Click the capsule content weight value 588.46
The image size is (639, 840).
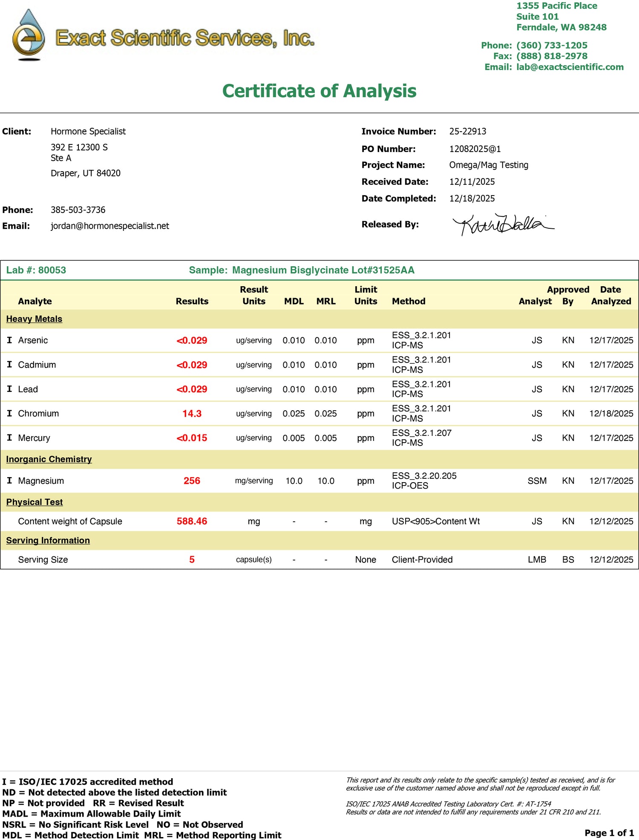pos(192,521)
